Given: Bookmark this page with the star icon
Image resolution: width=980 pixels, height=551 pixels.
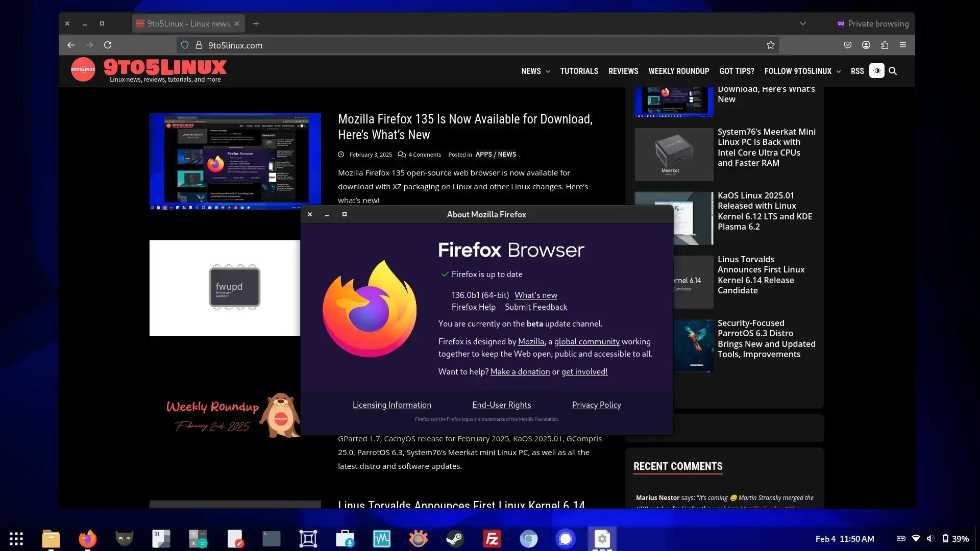Looking at the screenshot, I should coord(771,45).
